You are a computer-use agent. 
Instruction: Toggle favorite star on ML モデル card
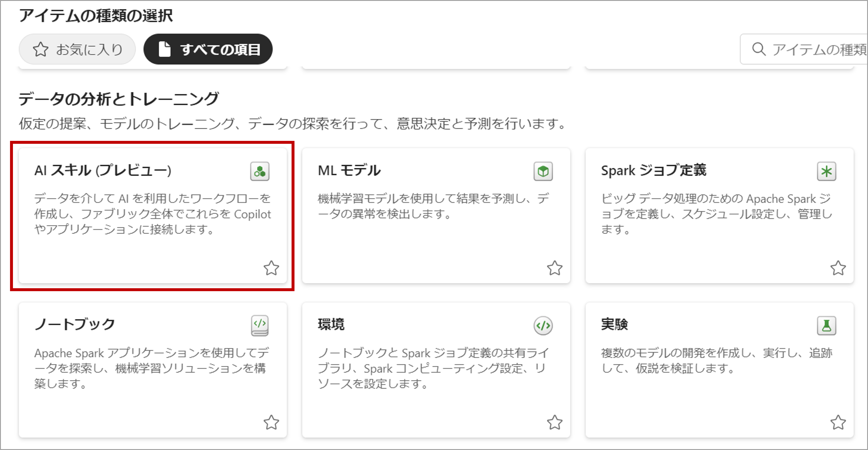tap(554, 268)
